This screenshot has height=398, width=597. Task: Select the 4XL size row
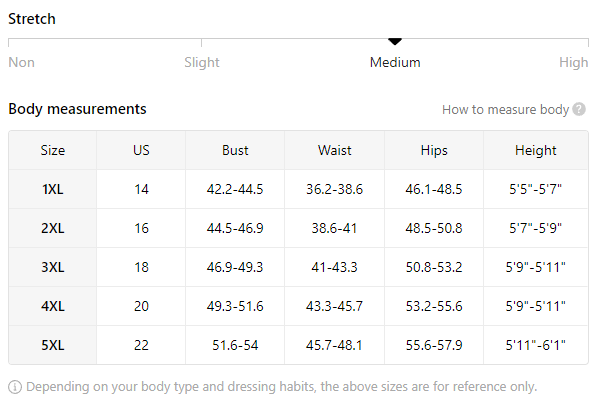click(298, 306)
